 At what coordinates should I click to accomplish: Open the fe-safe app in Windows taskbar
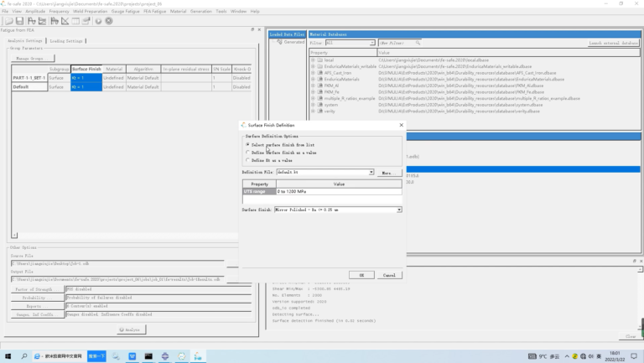pos(198,356)
